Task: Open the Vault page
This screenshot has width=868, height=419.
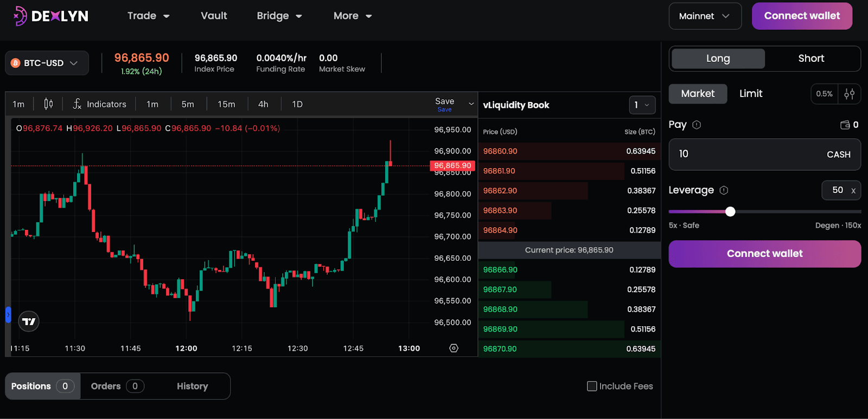Action: coord(214,16)
